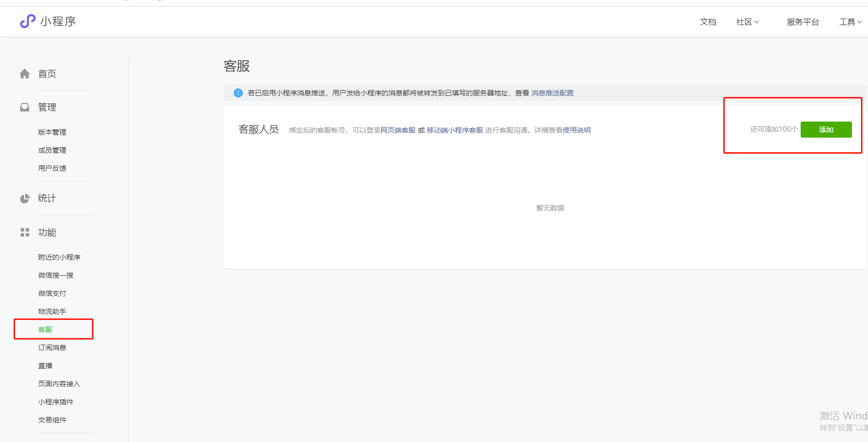Click the blue info icon in notice bar
This screenshot has width=868, height=442.
[238, 93]
